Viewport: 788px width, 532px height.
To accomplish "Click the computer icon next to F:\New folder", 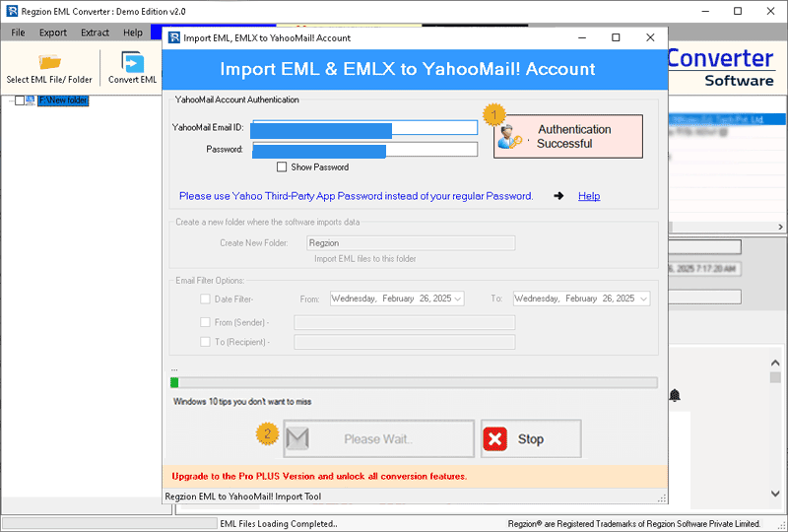I will coord(31,100).
